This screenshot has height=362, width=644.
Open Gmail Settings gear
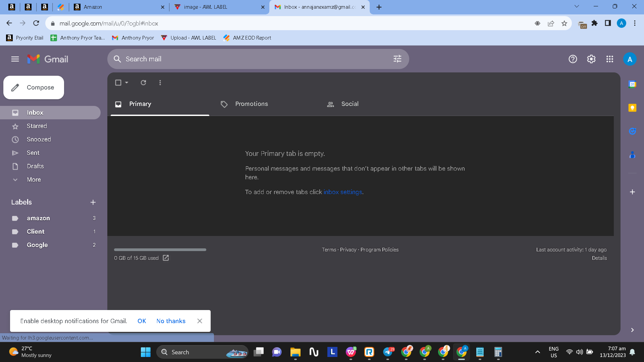click(591, 59)
